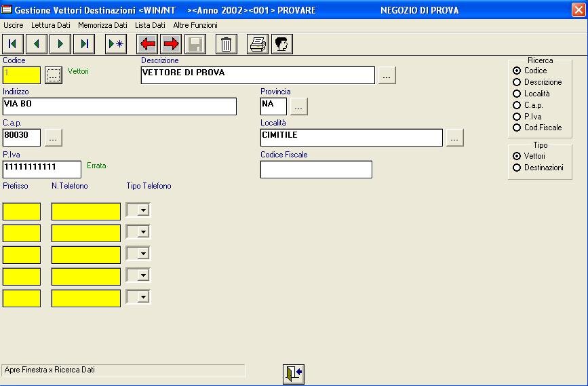Select the Descrizione search radio button
588x386 pixels.
pyautogui.click(x=517, y=82)
